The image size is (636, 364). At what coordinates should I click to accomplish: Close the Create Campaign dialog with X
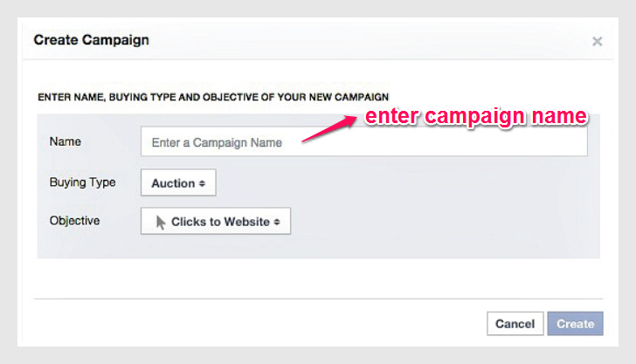(597, 41)
